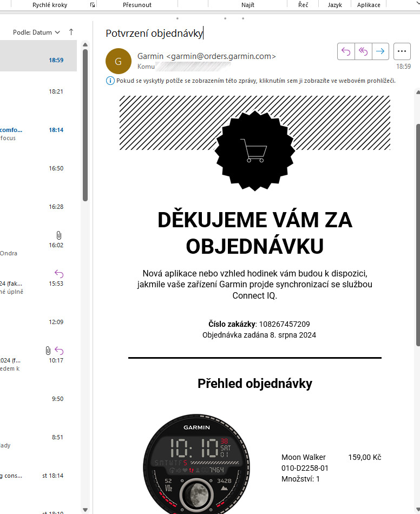Viewport: 420px width, 514px height.
Task: Click the message list scrollbar thumb
Action: [x=86, y=125]
